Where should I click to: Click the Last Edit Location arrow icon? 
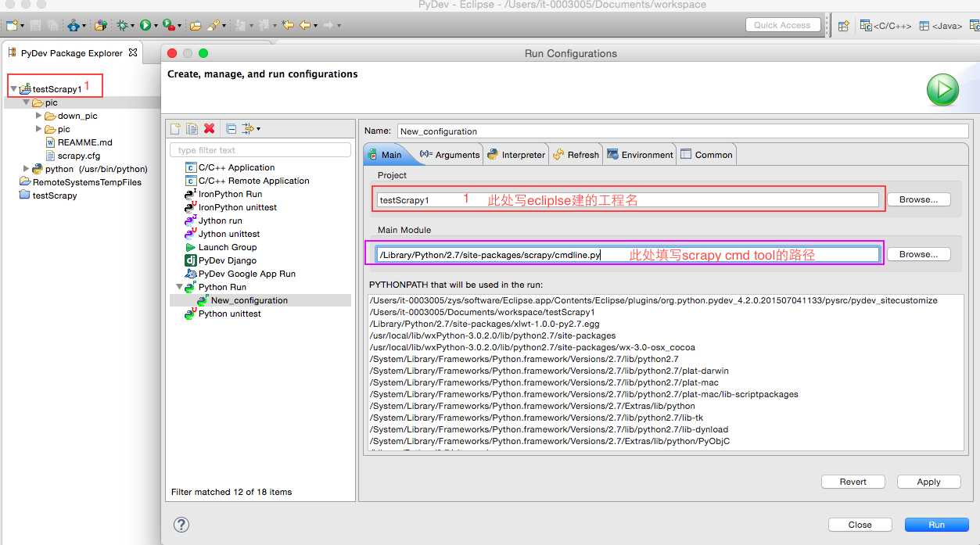tap(288, 25)
